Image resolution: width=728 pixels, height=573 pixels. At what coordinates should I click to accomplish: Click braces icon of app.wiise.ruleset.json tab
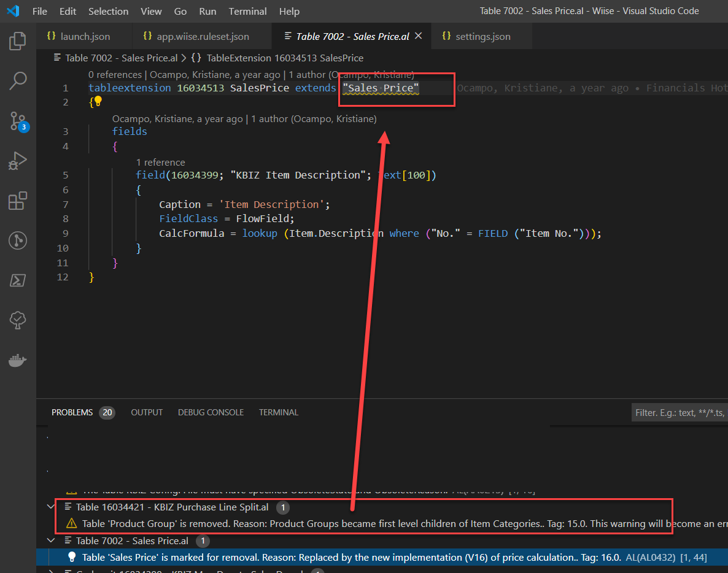click(147, 36)
